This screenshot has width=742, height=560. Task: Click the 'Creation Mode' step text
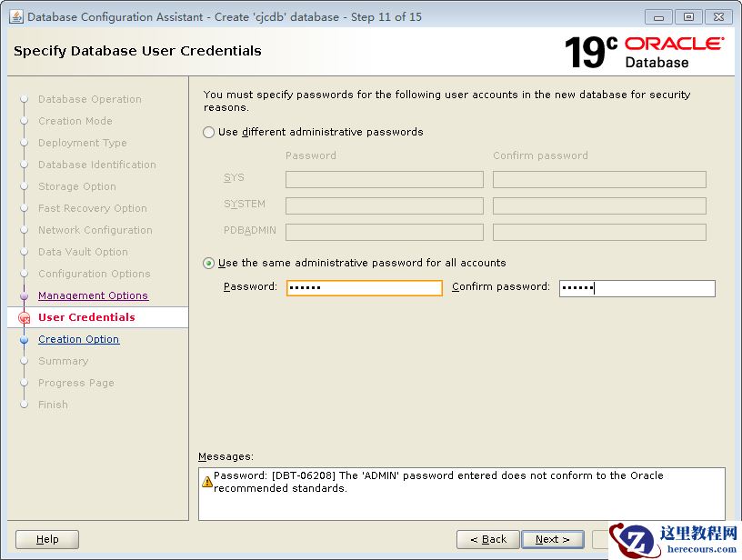click(75, 121)
